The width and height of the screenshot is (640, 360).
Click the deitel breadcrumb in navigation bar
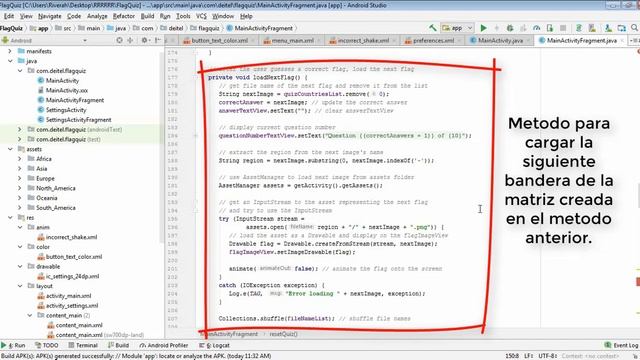172,28
